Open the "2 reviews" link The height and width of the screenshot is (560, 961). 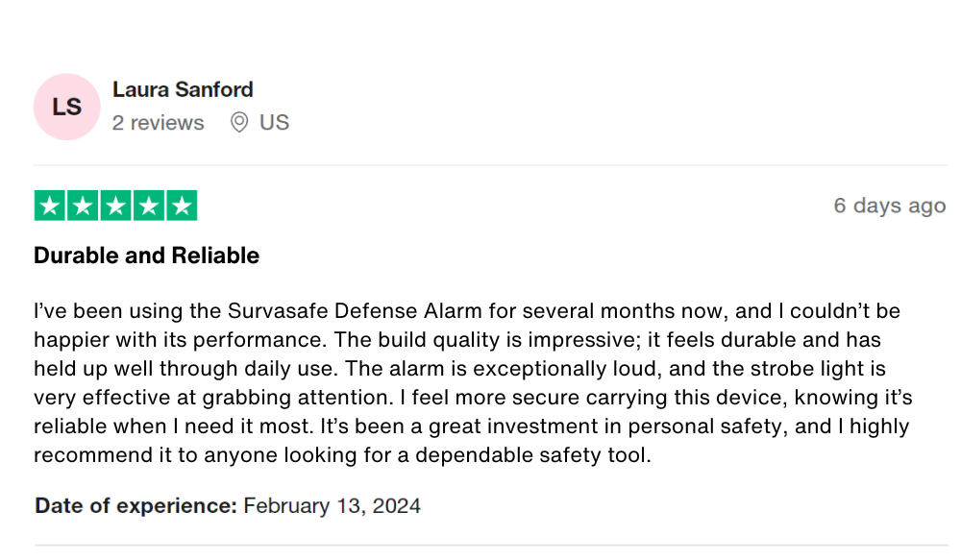[158, 123]
